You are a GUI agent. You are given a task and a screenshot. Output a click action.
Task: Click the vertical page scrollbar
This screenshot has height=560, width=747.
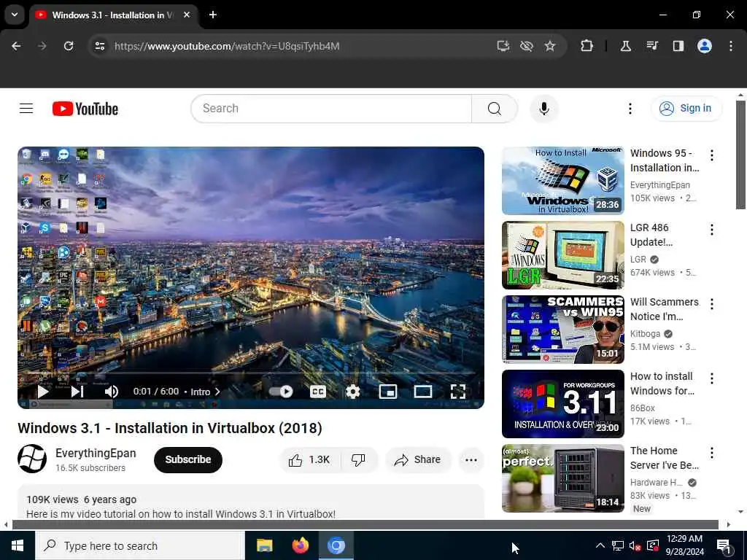coord(740,155)
